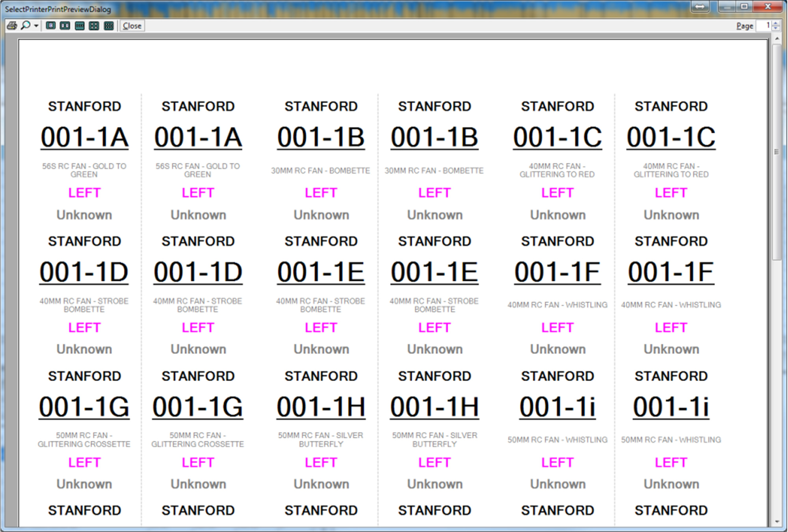Viewport: 788px width, 532px height.
Task: Click the first 001-1A label in preview
Action: 84,137
